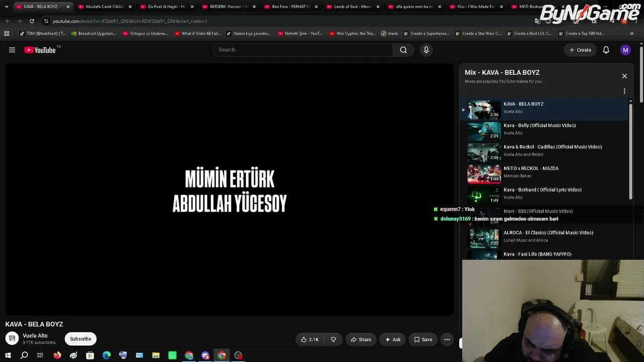Click the 'KAVA - BELA BOYZ' video title

[x=34, y=324]
